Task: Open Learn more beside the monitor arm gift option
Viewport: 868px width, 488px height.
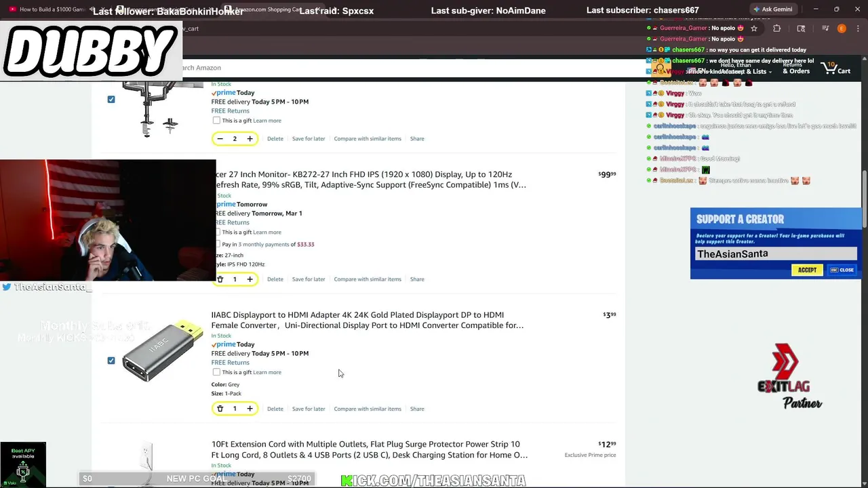Action: coord(267,121)
